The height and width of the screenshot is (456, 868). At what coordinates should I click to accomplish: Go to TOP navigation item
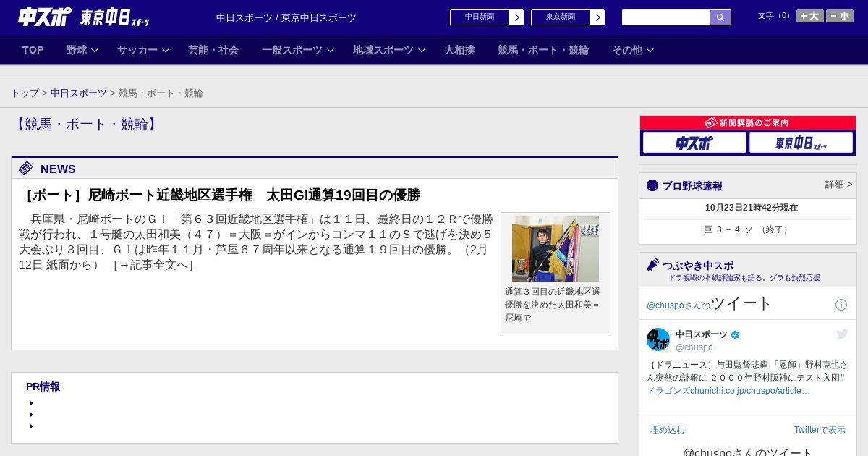click(x=33, y=50)
